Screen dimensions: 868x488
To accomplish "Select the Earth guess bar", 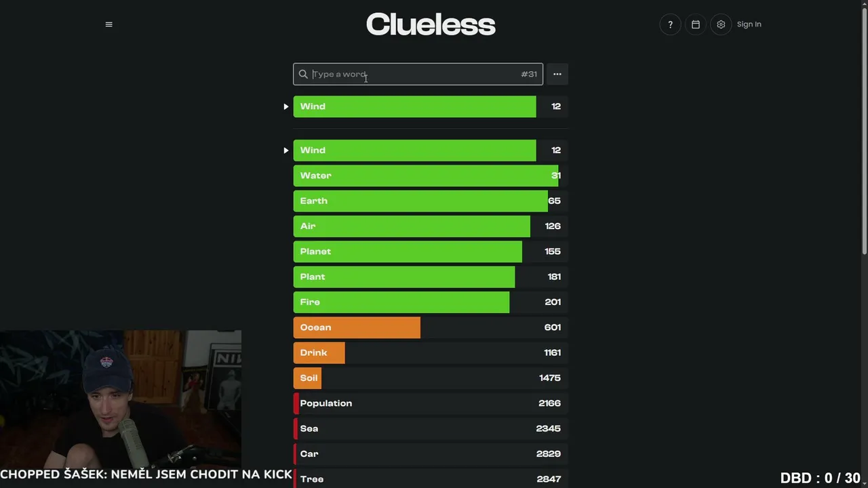I will coord(431,201).
